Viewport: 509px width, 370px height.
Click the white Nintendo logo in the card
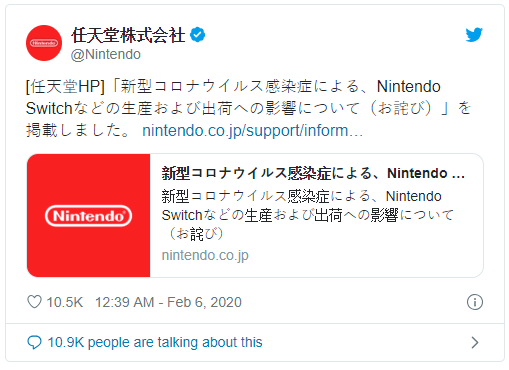(88, 216)
